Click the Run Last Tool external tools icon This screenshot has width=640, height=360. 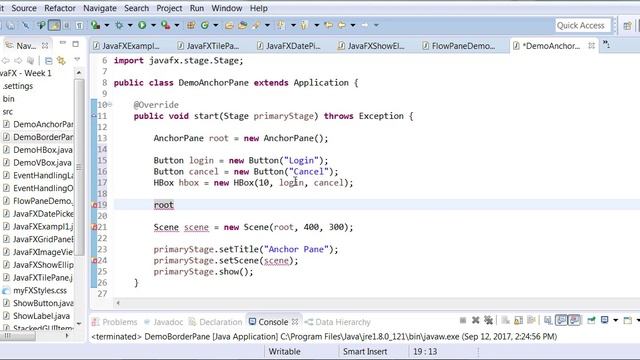click(165, 25)
